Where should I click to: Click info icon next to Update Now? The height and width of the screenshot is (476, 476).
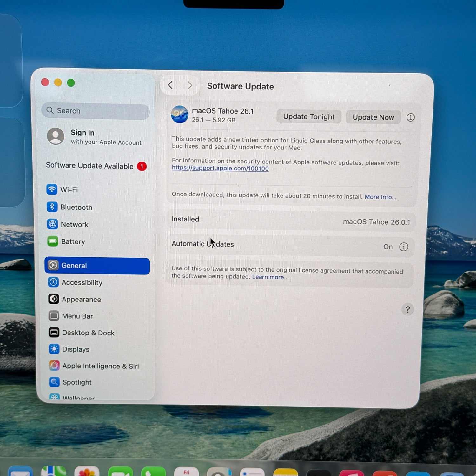pyautogui.click(x=410, y=118)
